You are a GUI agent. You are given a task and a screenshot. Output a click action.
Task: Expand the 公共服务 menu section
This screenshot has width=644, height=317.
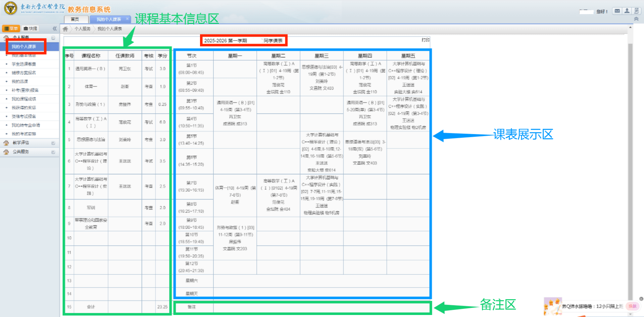click(x=53, y=152)
